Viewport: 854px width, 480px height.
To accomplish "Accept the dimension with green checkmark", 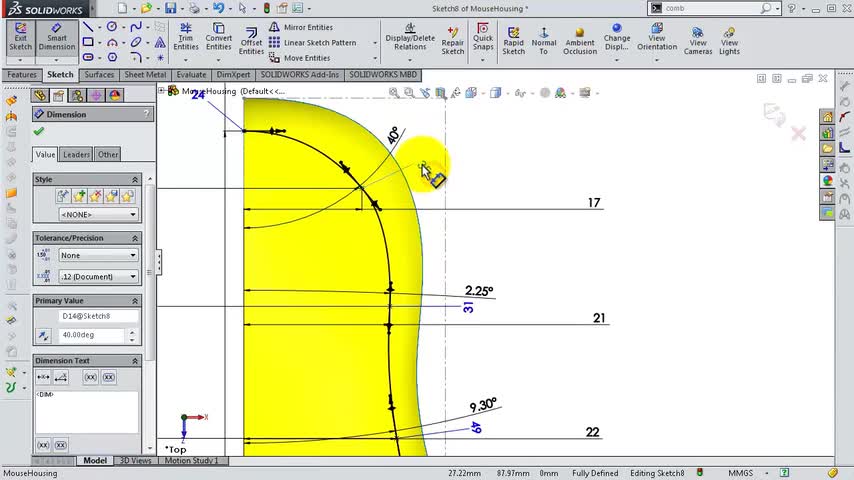I will point(38,131).
